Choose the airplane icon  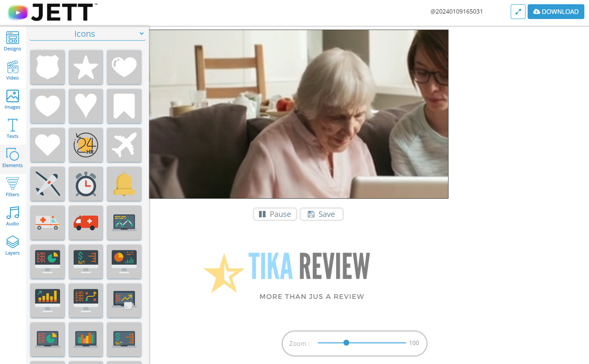(x=124, y=145)
